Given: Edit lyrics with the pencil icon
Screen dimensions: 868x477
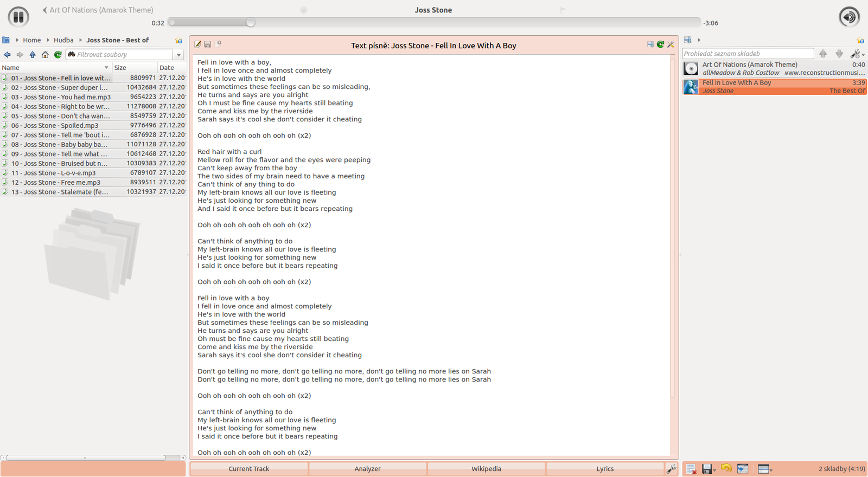Looking at the screenshot, I should point(198,44).
